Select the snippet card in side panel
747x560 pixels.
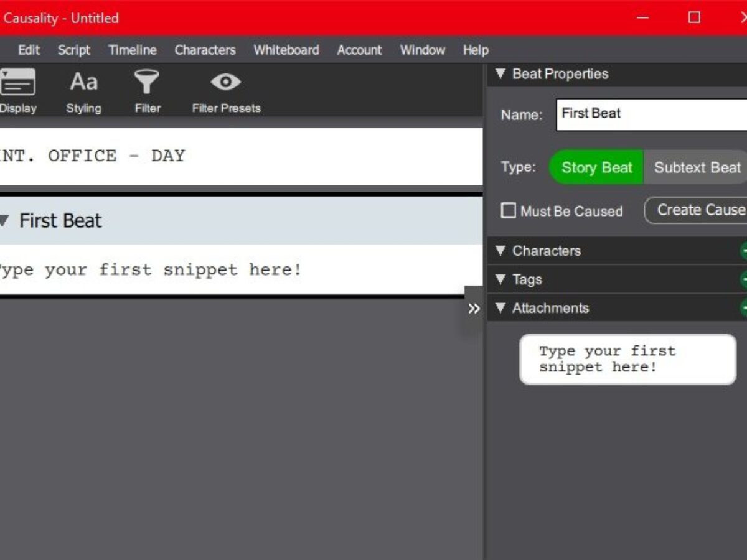628,359
